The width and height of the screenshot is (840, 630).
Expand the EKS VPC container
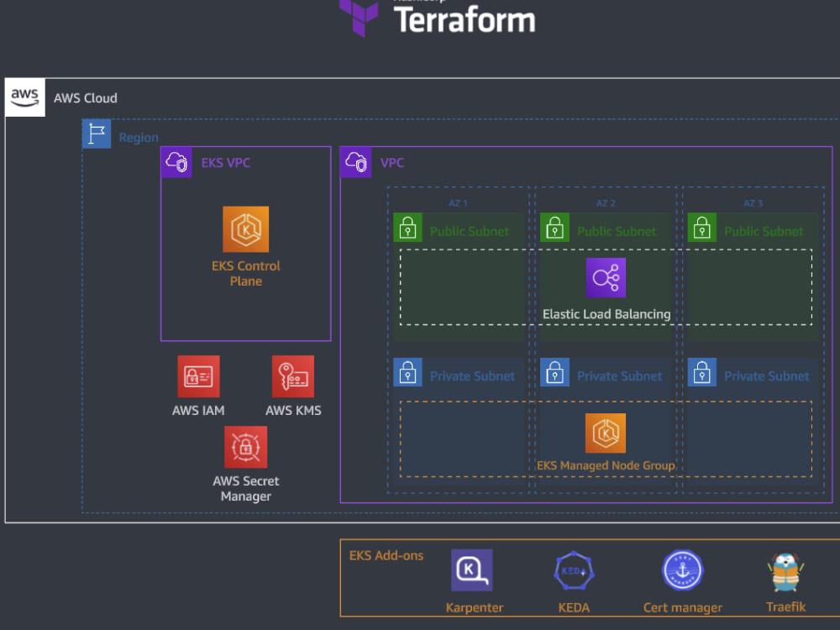(176, 162)
